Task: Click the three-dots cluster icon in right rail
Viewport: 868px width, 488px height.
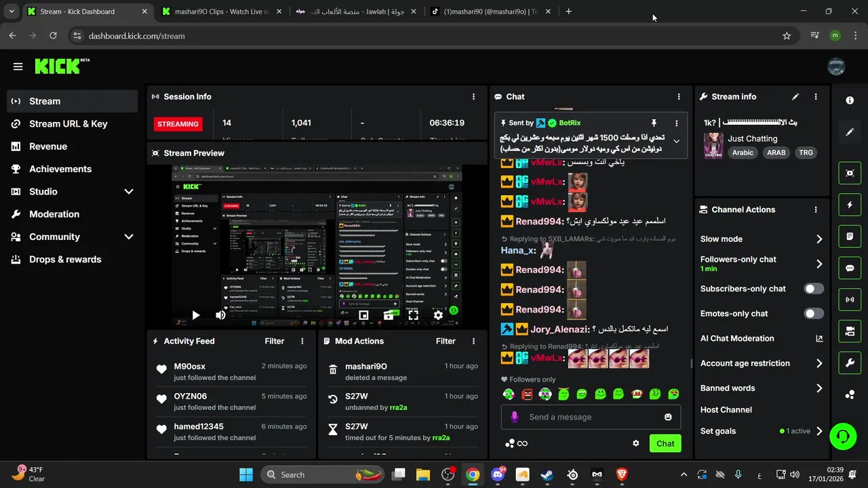Action: tap(850, 394)
